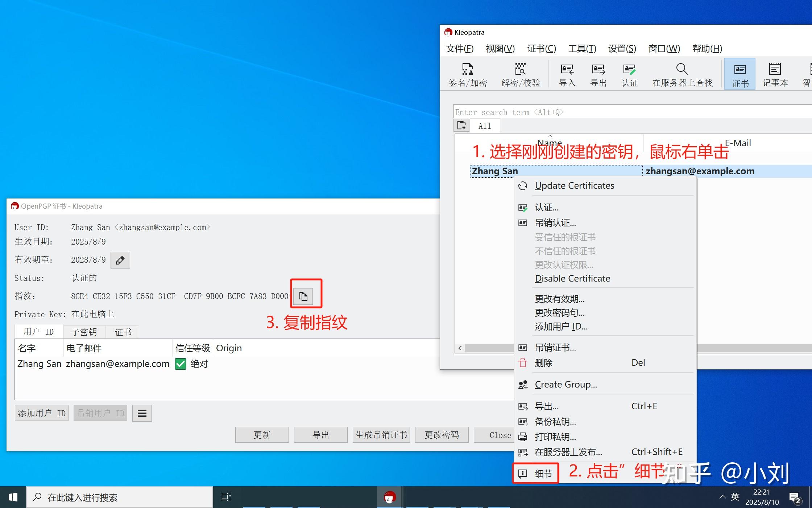Edit expiry date via the pencil icon
Viewport: 812px width, 508px height.
(120, 260)
